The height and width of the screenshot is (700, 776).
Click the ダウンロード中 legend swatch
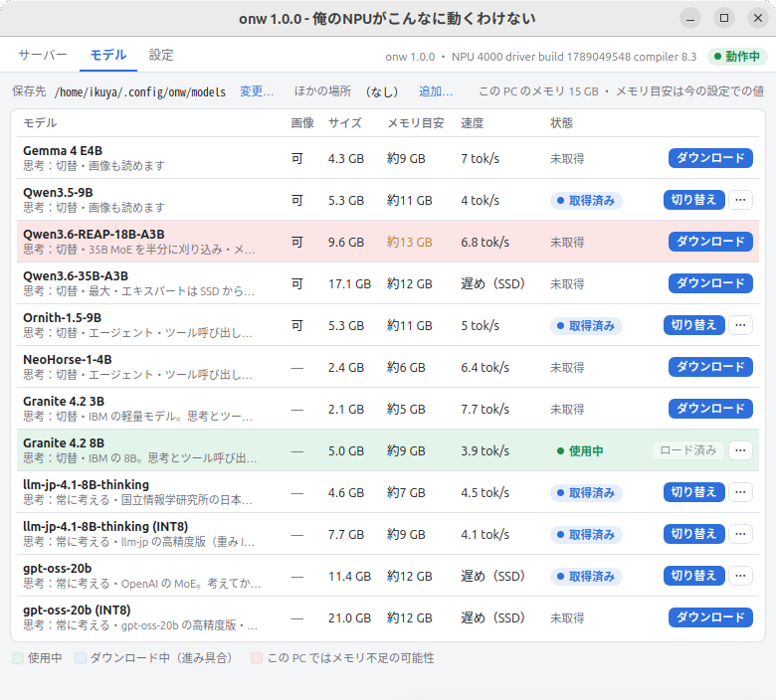click(x=81, y=658)
